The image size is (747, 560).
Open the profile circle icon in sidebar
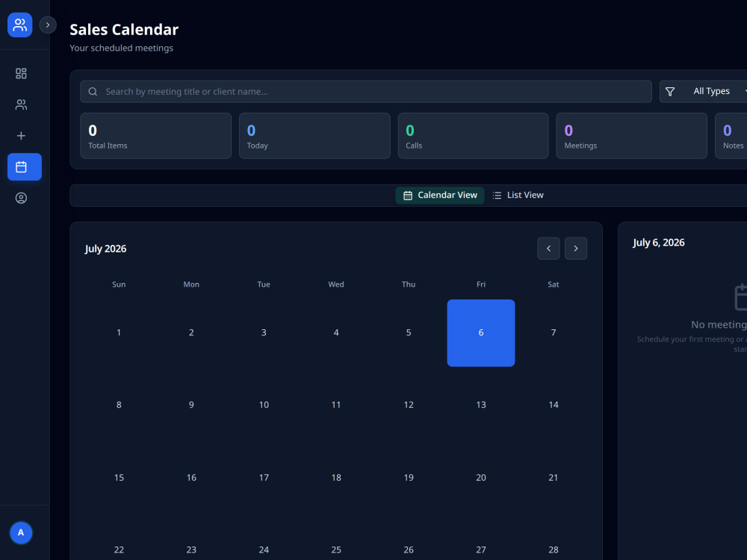[21, 198]
